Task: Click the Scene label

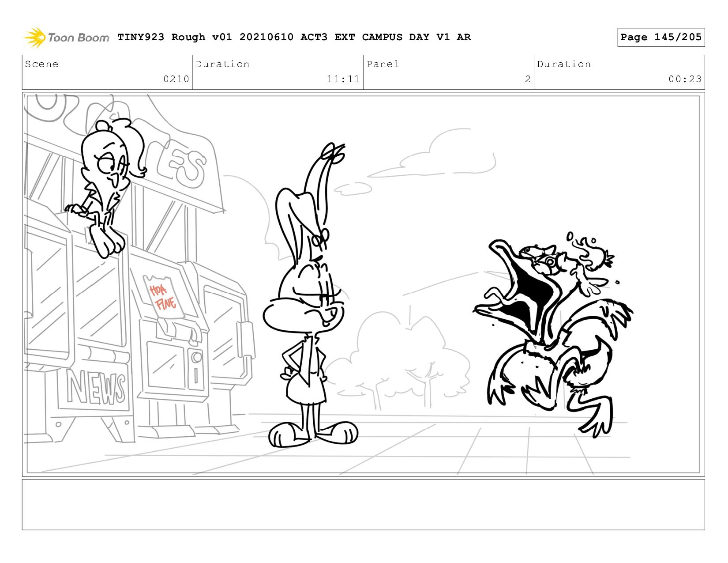Action: [41, 64]
